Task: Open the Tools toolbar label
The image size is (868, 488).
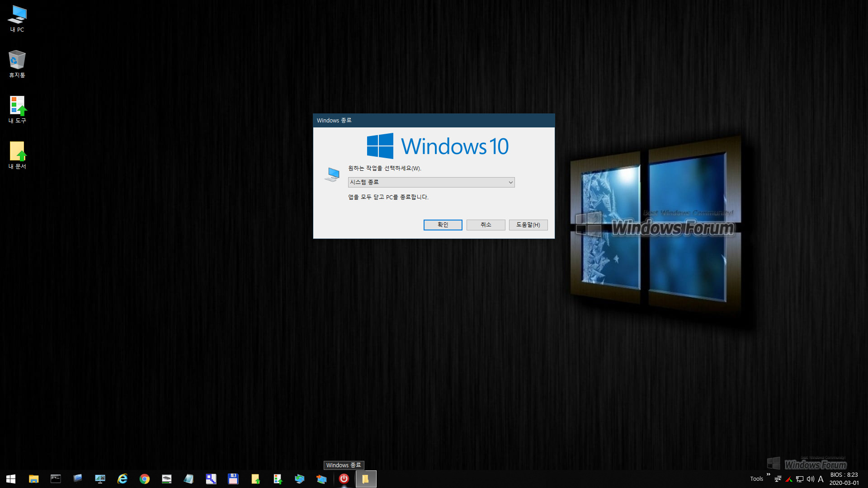Action: [756, 479]
